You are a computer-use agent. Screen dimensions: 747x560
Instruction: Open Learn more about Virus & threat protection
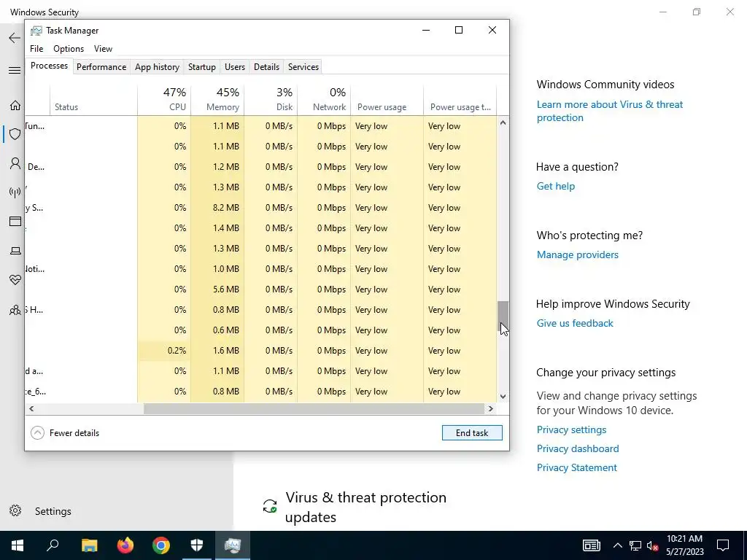[x=609, y=111]
